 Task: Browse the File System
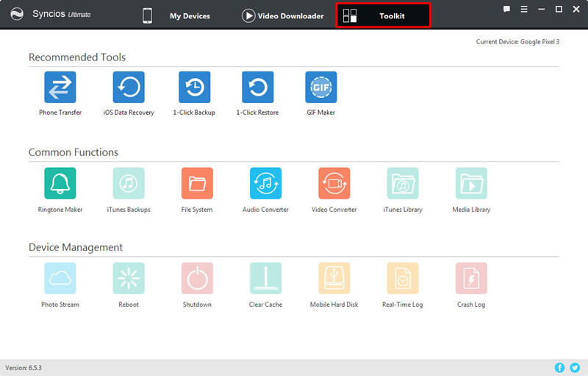(197, 183)
